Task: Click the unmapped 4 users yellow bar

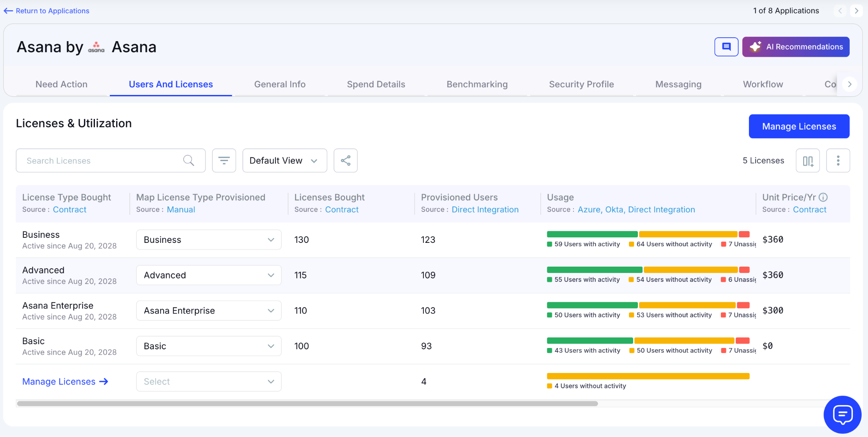Action: 648,376
